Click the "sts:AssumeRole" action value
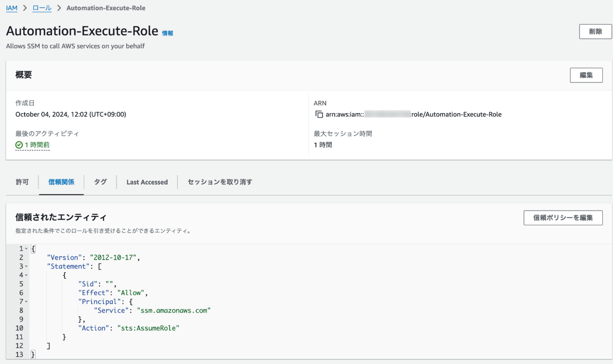The width and height of the screenshot is (613, 364). pos(148,328)
